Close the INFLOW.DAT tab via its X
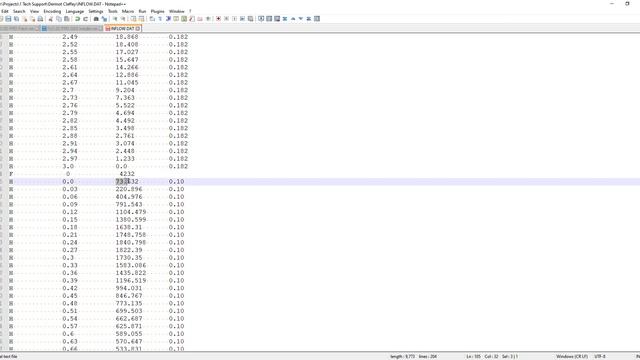This screenshot has height=360, width=640. (x=138, y=29)
